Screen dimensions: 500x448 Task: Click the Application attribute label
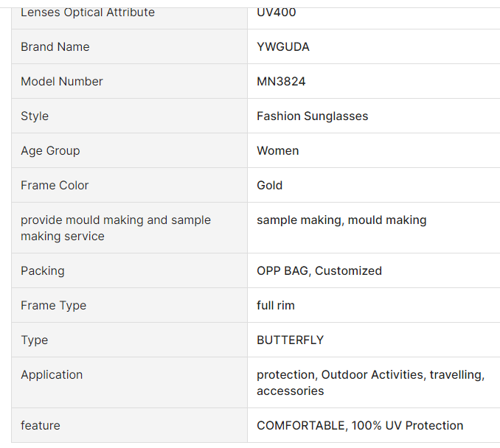(52, 375)
